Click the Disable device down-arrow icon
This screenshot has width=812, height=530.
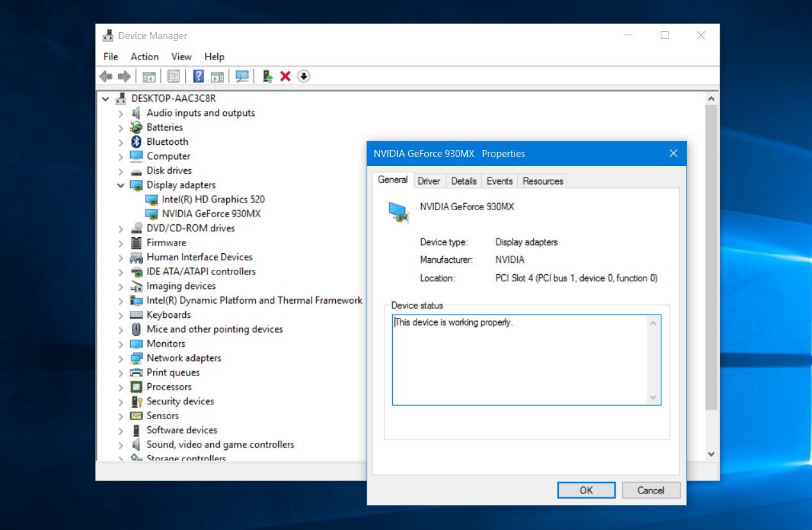coord(303,76)
